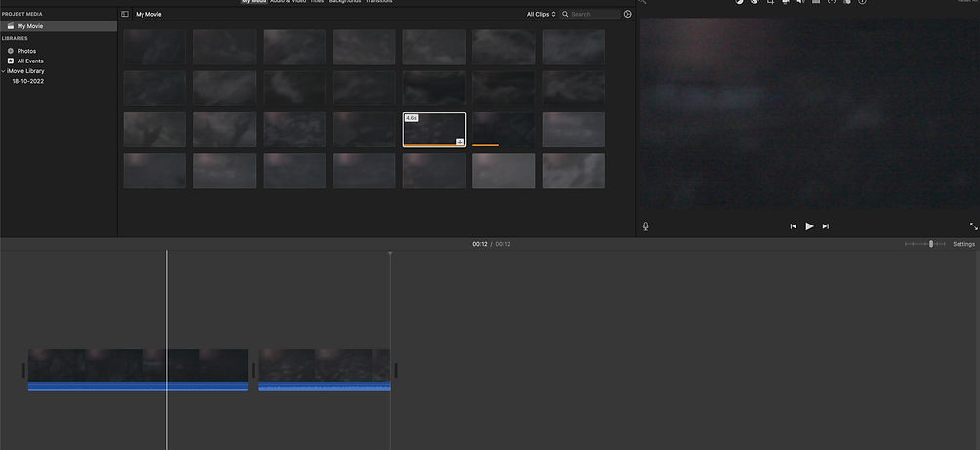
Task: Select the second timeline clip
Action: pyautogui.click(x=324, y=366)
